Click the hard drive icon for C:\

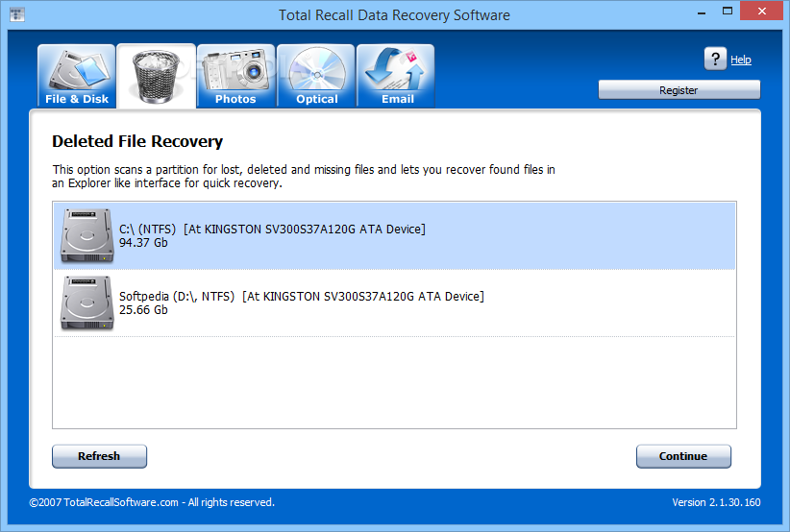pyautogui.click(x=86, y=235)
